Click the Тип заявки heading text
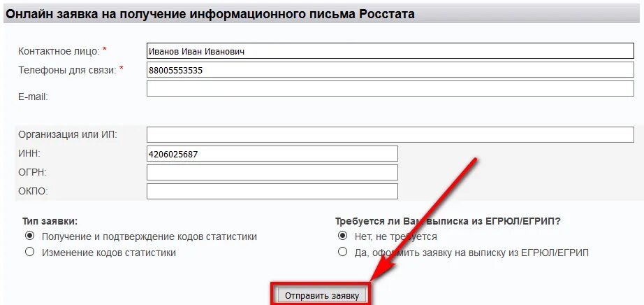 point(50,221)
